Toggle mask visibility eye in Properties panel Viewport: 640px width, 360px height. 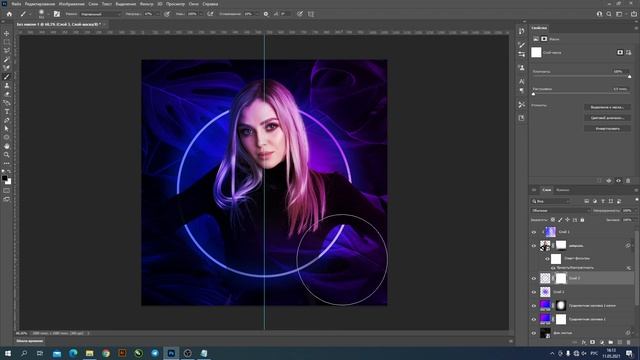pyautogui.click(x=618, y=180)
